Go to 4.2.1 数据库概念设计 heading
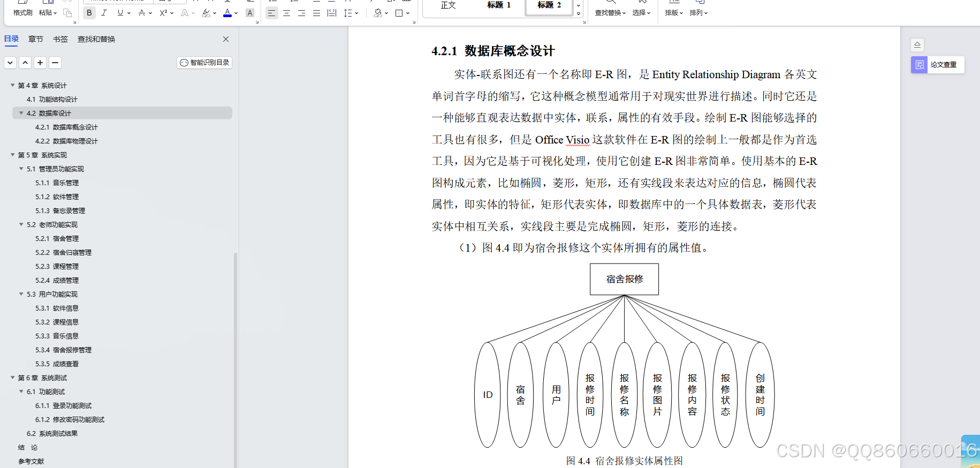The image size is (980, 468). point(66,127)
